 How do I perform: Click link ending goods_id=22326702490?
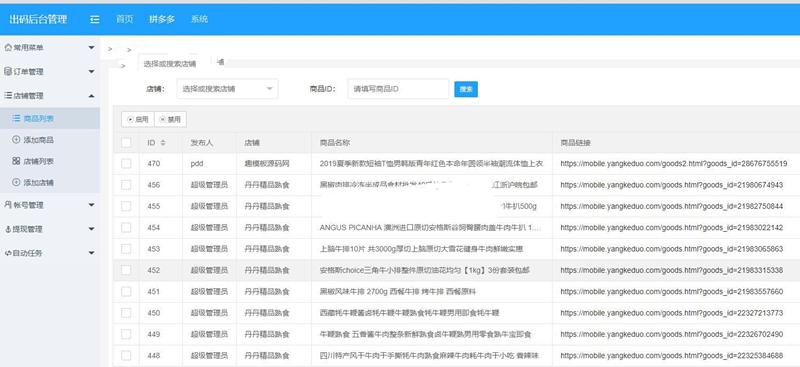click(671, 334)
